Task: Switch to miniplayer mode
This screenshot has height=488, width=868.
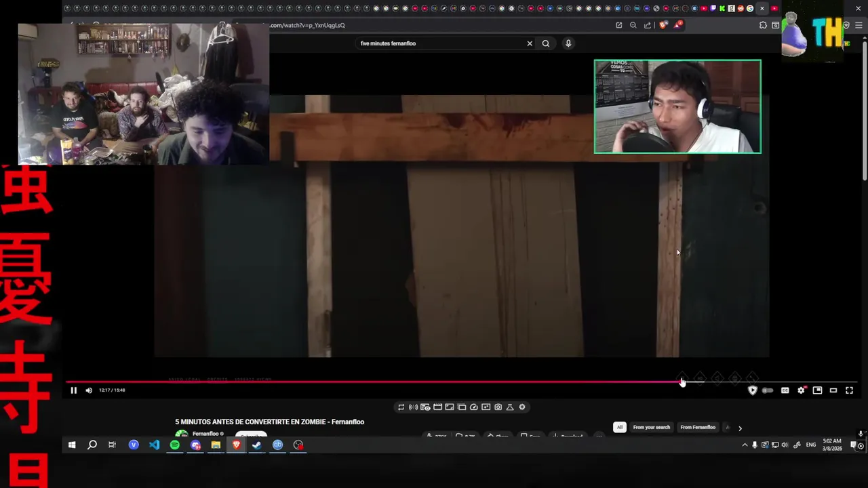Action: [x=817, y=390]
